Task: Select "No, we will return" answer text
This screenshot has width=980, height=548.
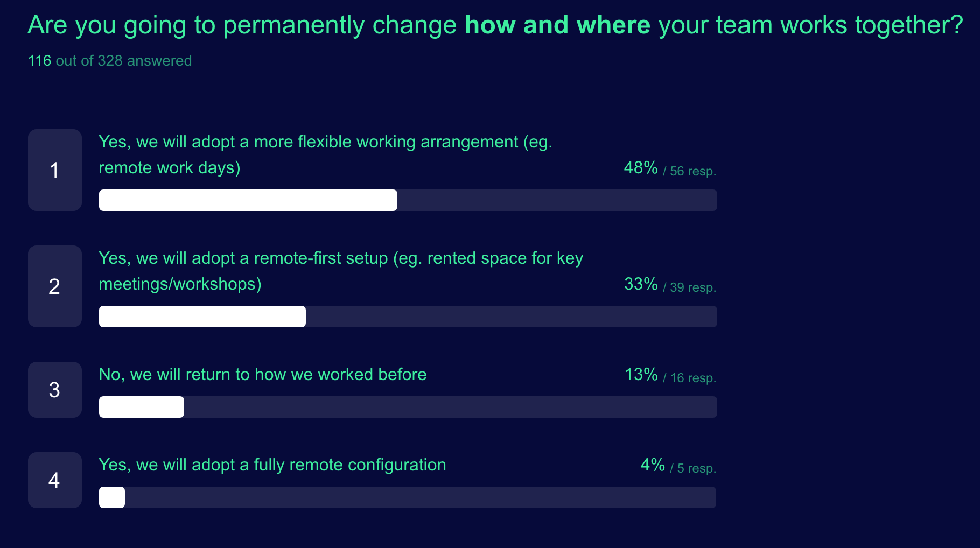Action: coord(262,374)
